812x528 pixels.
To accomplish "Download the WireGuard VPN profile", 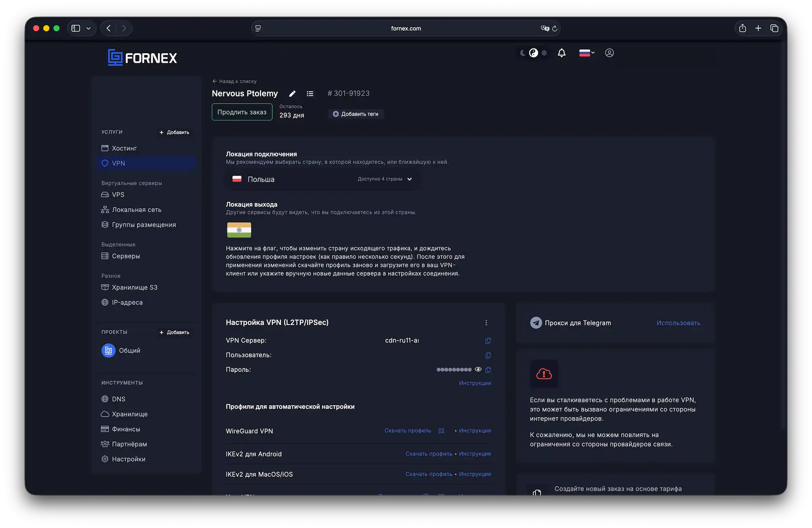I will [407, 430].
